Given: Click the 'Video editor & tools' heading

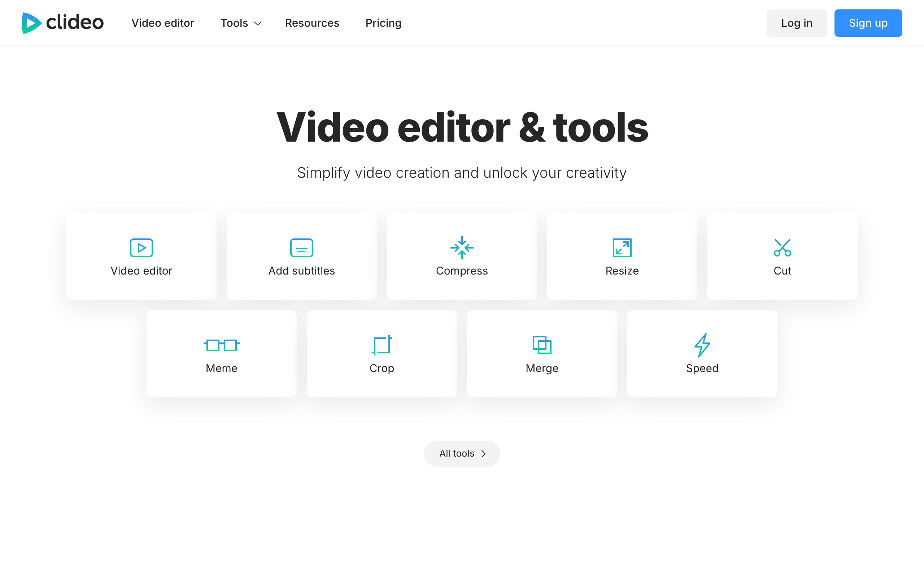Looking at the screenshot, I should pyautogui.click(x=462, y=127).
